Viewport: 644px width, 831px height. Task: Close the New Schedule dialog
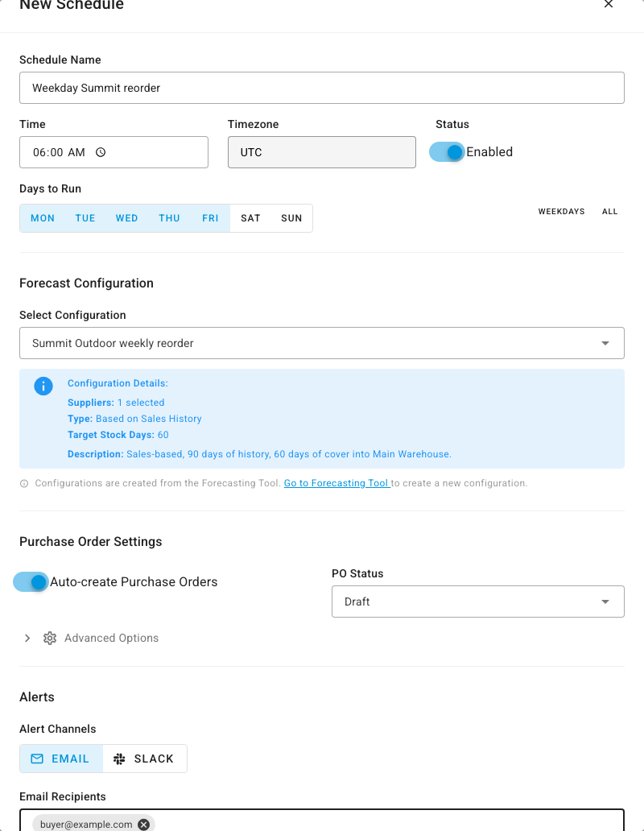point(609,4)
